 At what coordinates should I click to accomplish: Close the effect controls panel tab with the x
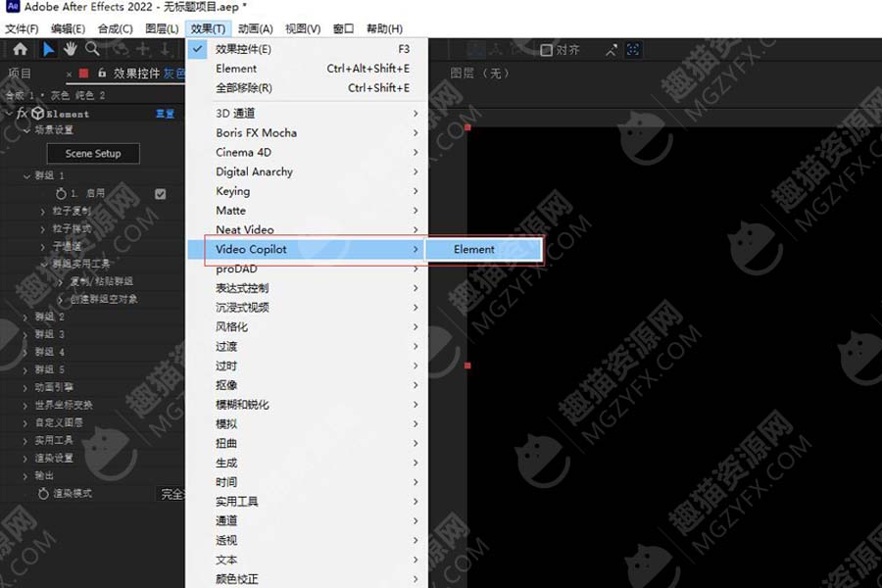tap(69, 73)
